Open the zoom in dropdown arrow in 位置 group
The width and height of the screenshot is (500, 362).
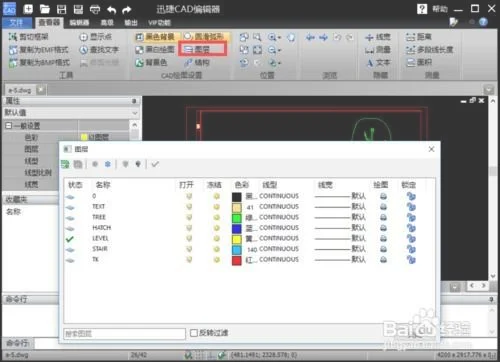click(279, 37)
